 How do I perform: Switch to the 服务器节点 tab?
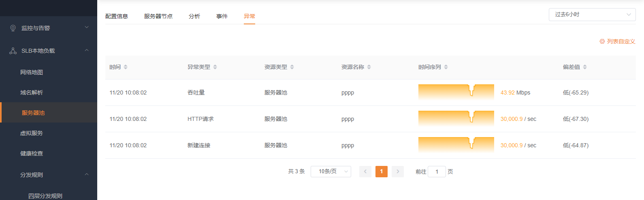pyautogui.click(x=158, y=16)
